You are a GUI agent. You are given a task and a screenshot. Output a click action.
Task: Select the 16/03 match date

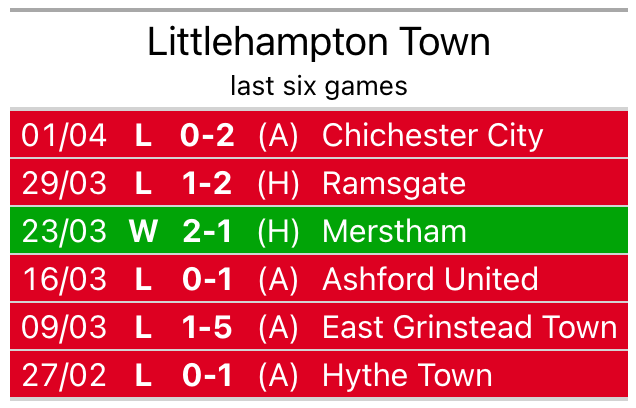tap(64, 279)
